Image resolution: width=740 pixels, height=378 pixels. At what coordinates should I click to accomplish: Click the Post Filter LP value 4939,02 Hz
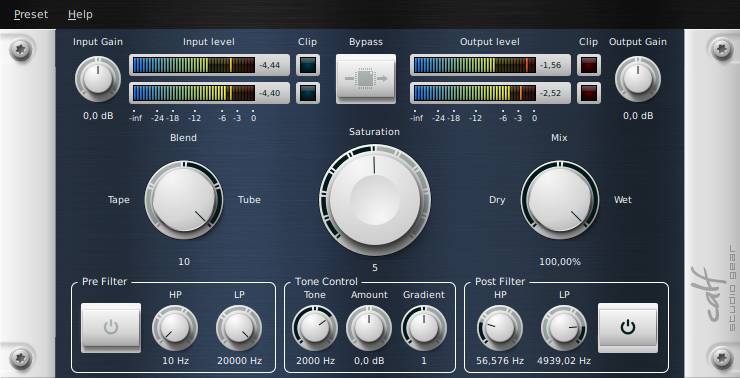[x=564, y=361]
